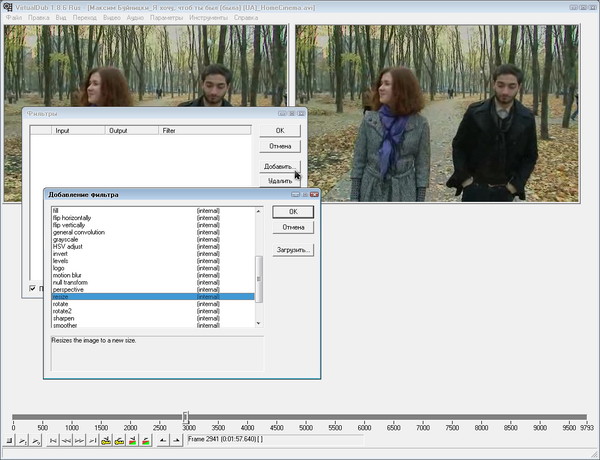Image resolution: width=600 pixels, height=460 pixels.
Task: Select the 'null transform' filter
Action: click(153, 282)
